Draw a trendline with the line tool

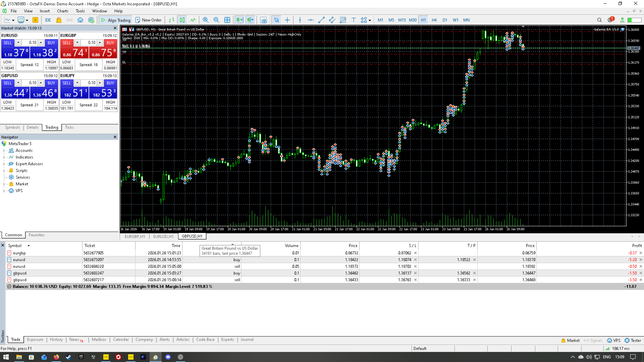tap(321, 20)
